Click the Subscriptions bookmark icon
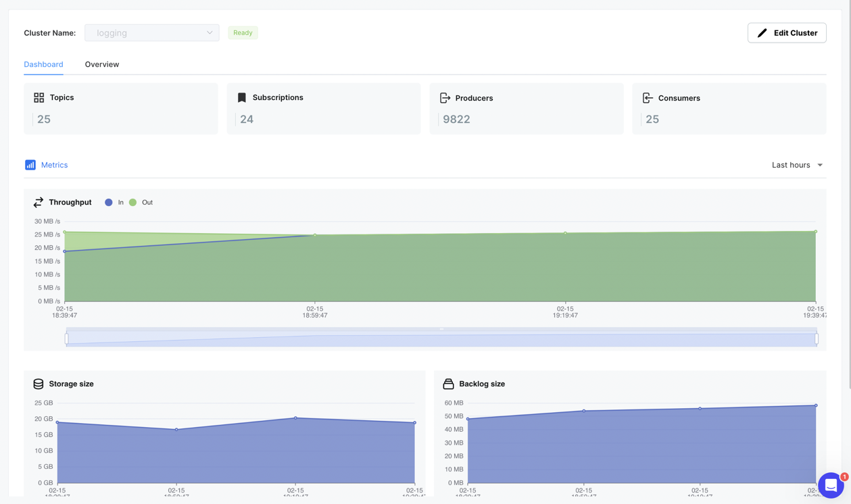 point(242,97)
